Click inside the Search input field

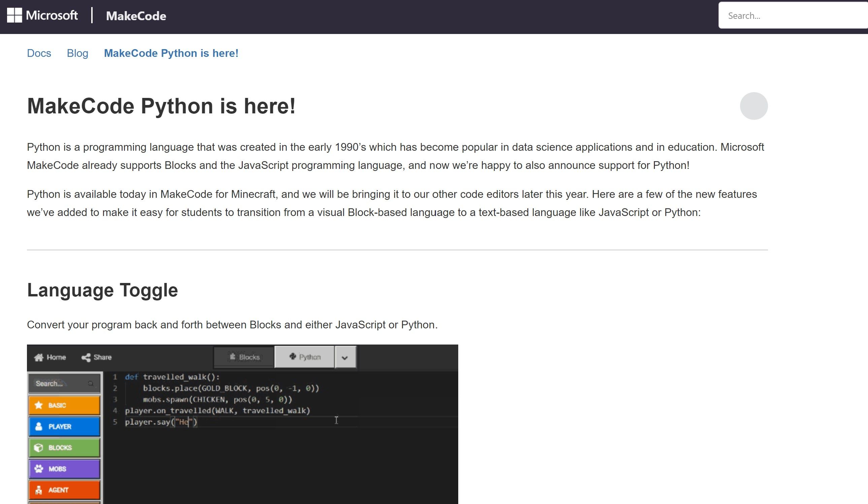point(792,15)
